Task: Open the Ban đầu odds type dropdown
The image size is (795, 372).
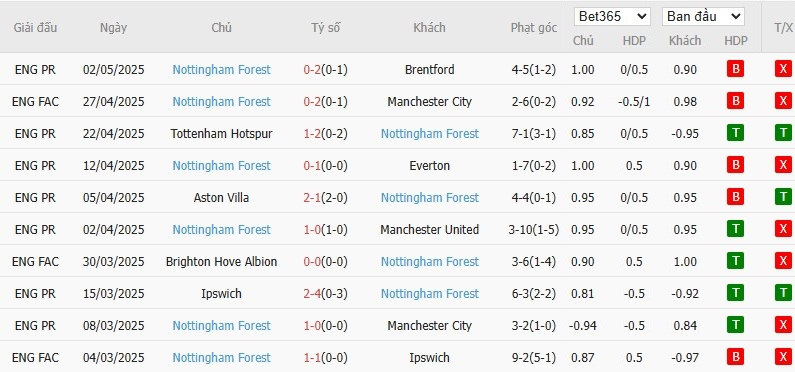Action: click(703, 17)
